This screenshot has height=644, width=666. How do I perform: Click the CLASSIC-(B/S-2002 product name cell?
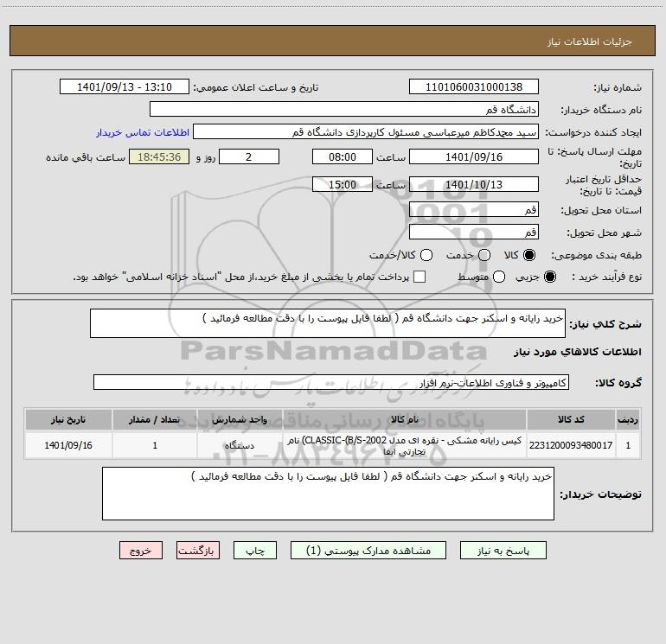point(405,445)
